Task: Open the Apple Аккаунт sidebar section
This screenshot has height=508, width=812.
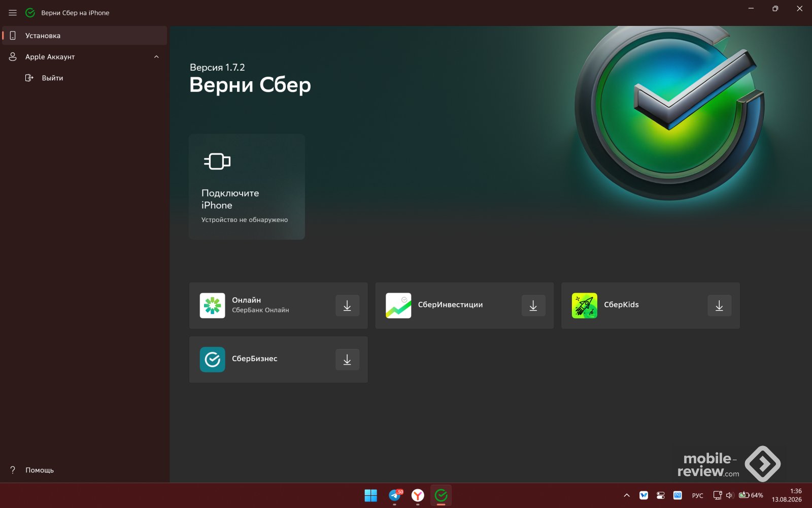Action: click(85, 57)
